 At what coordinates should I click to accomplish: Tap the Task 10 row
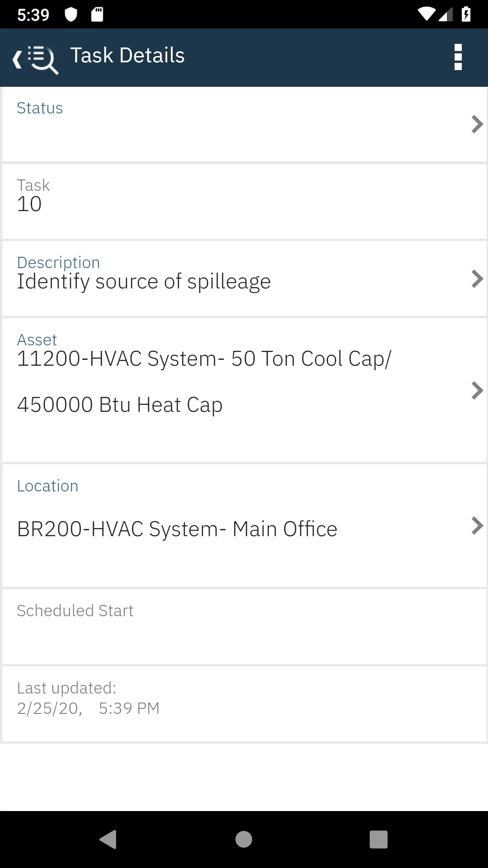(244, 202)
